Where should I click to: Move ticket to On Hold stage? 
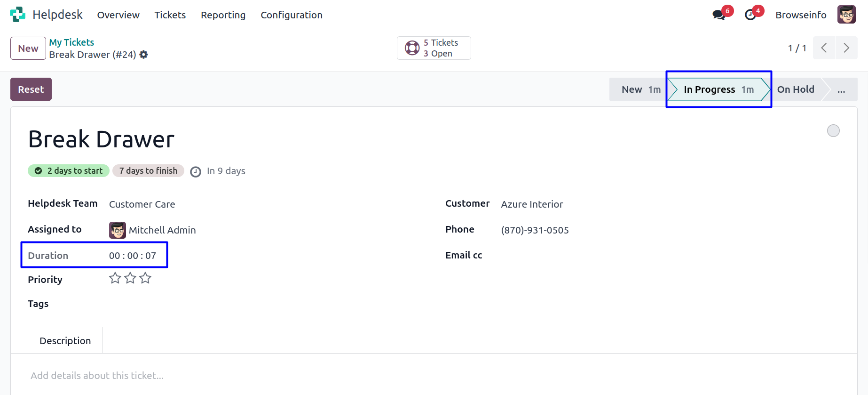pyautogui.click(x=796, y=89)
